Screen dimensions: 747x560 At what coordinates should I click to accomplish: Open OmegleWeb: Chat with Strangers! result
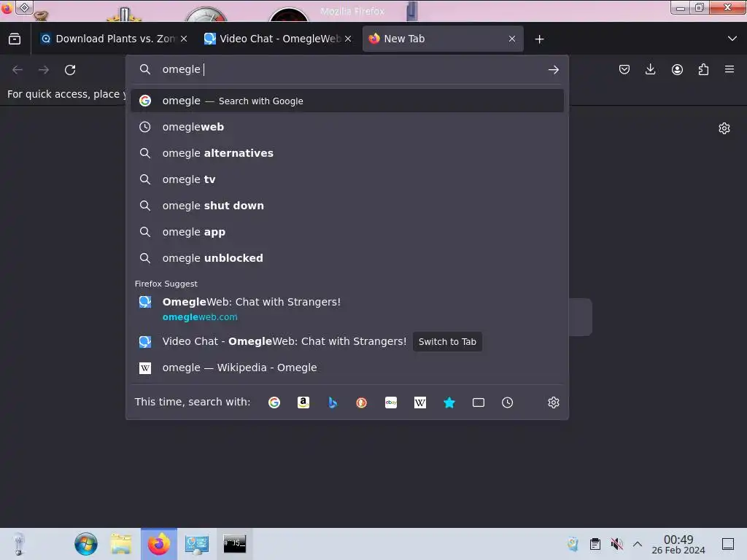(x=347, y=309)
